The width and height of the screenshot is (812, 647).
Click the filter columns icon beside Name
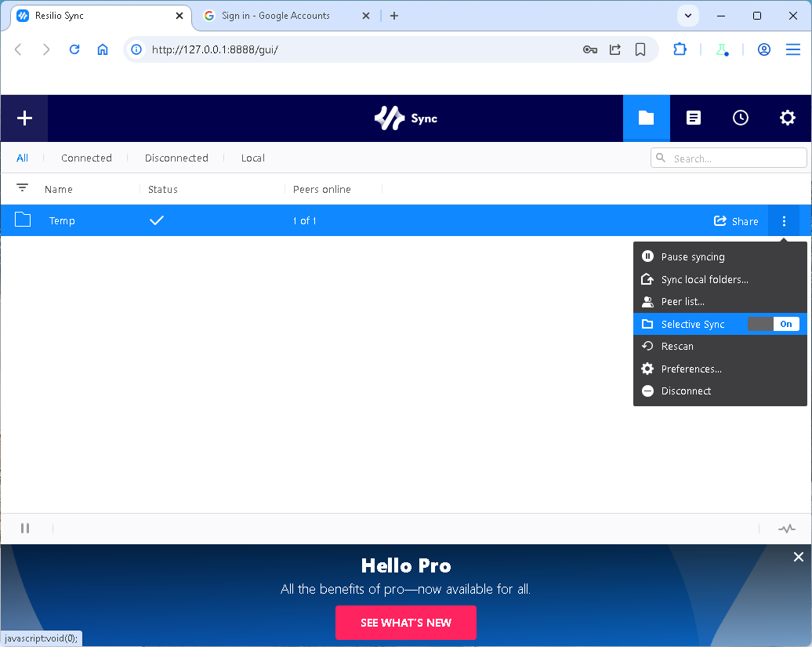coord(22,187)
